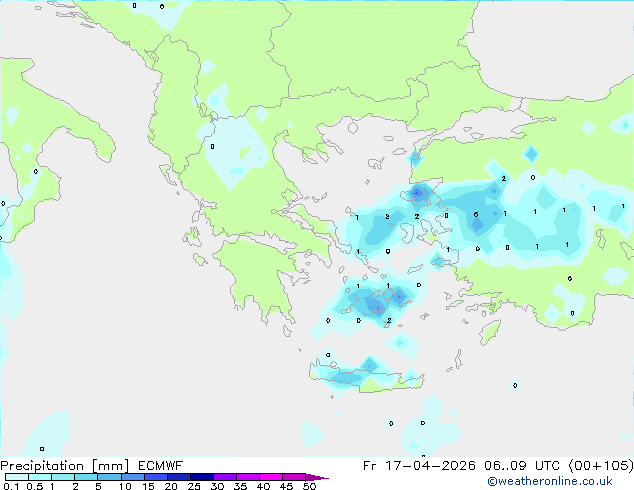
Task: Click the '40' legend scale label
Action: 263,486
